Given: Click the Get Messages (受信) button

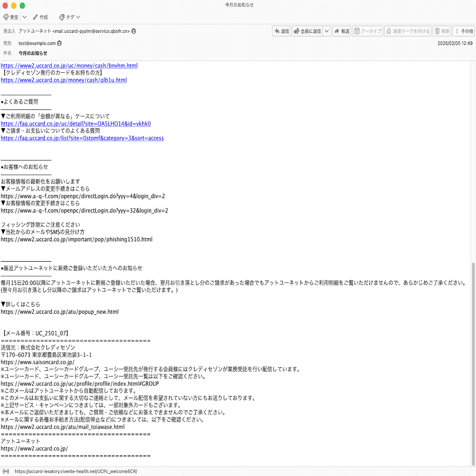Looking at the screenshot, I should [11, 17].
